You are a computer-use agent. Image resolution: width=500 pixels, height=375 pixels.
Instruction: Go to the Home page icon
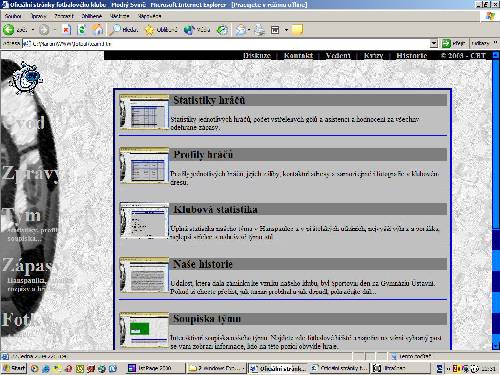point(98,30)
